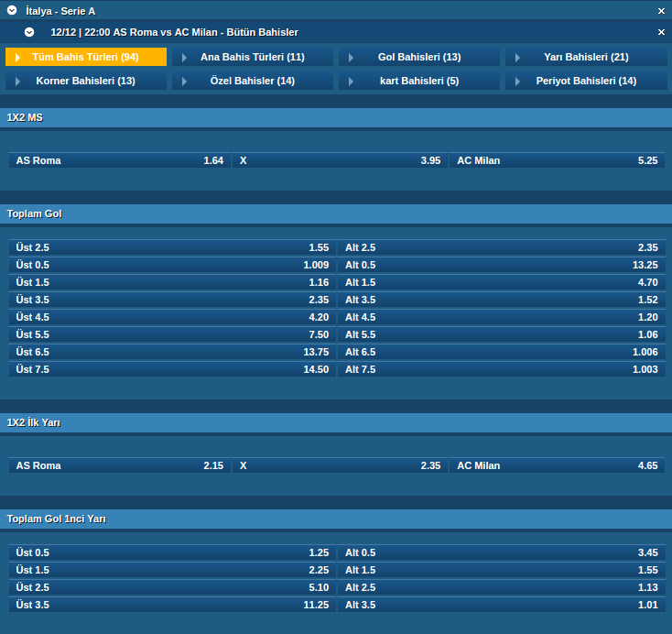Close the AS Roma vs AC Milan row
The height and width of the screenshot is (634, 672).
(661, 32)
